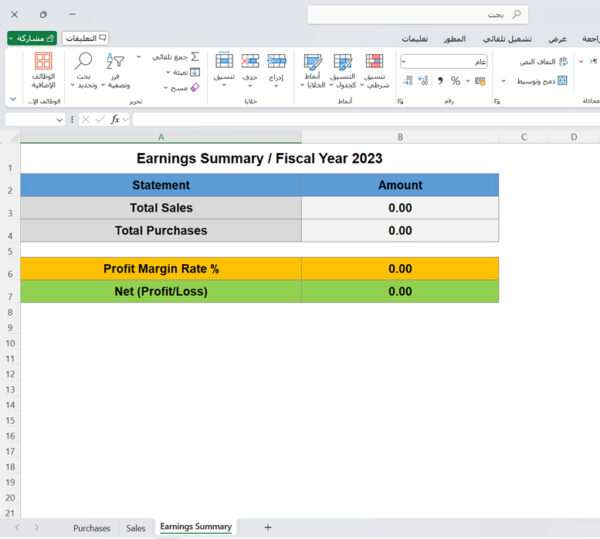This screenshot has height=539, width=600.
Task: Open the number format dropdown
Action: pos(403,61)
